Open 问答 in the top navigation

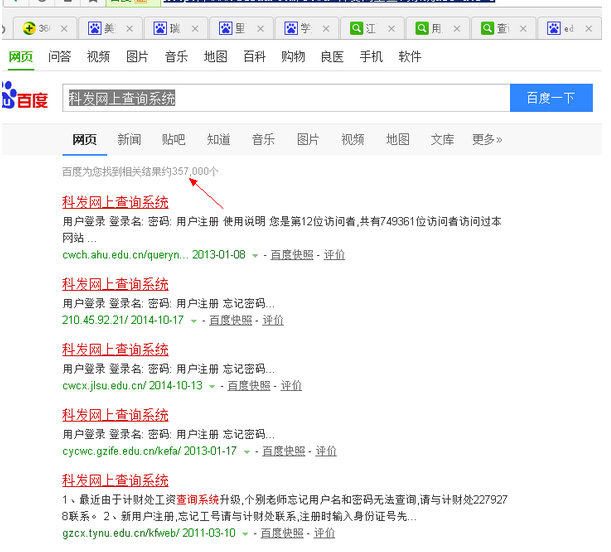60,57
